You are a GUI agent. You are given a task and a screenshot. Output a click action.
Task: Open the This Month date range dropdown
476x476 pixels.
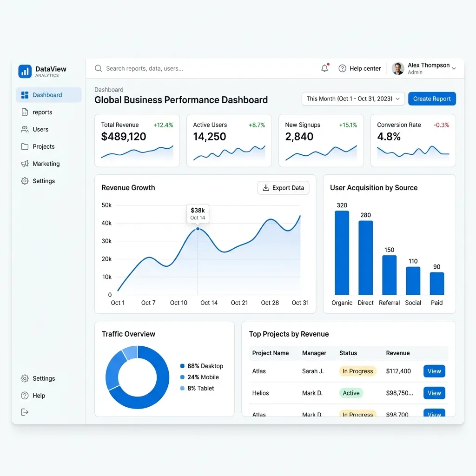[x=353, y=99]
